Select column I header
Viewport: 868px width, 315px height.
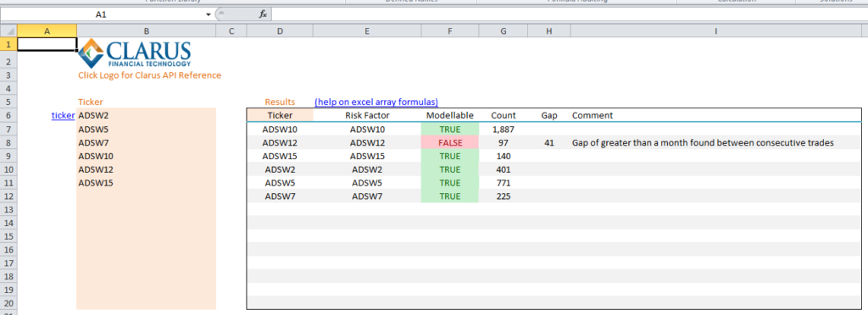coord(715,31)
